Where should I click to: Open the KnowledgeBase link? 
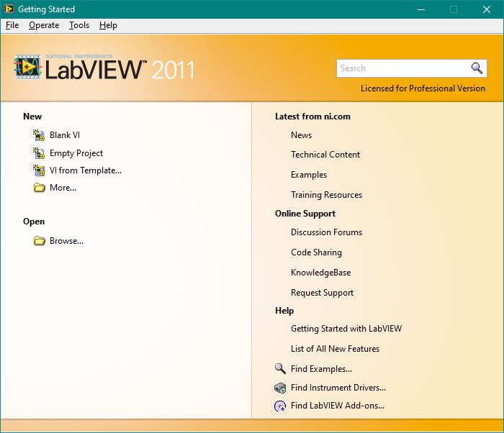pyautogui.click(x=320, y=273)
